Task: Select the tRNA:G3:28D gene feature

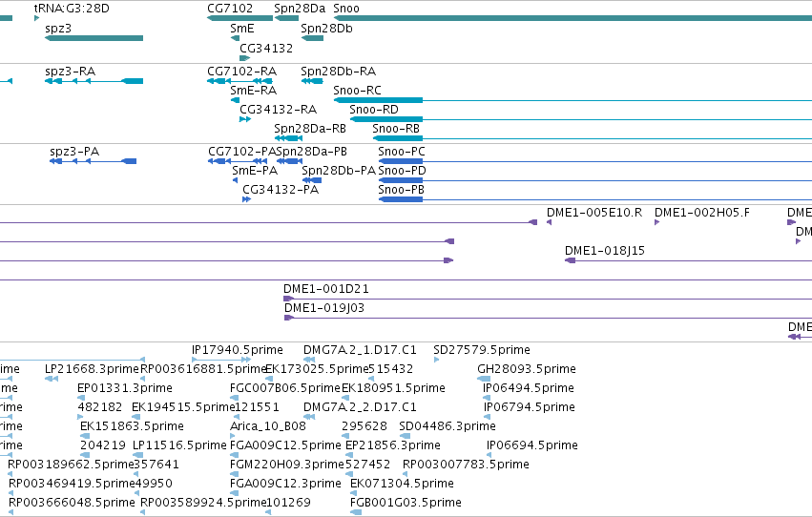Action: (37, 19)
